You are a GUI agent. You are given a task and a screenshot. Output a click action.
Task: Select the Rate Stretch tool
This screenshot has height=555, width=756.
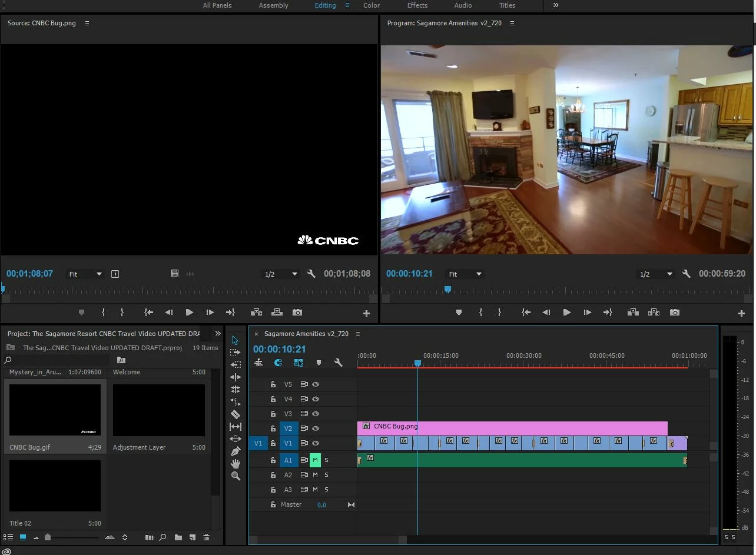pyautogui.click(x=236, y=402)
